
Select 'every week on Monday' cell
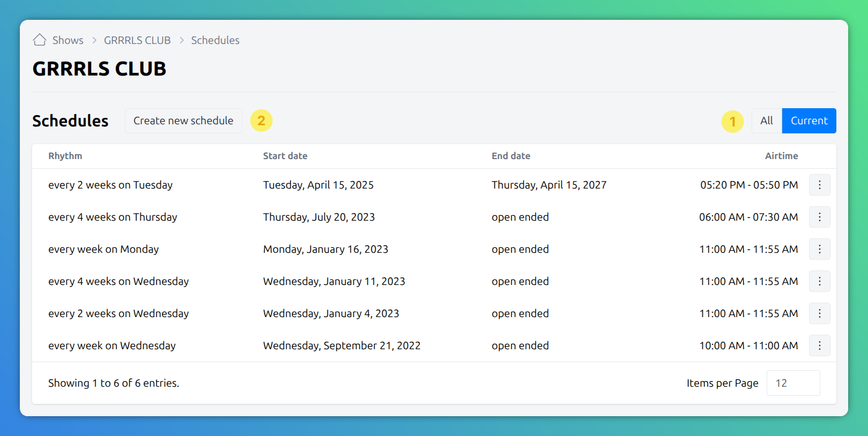click(103, 249)
